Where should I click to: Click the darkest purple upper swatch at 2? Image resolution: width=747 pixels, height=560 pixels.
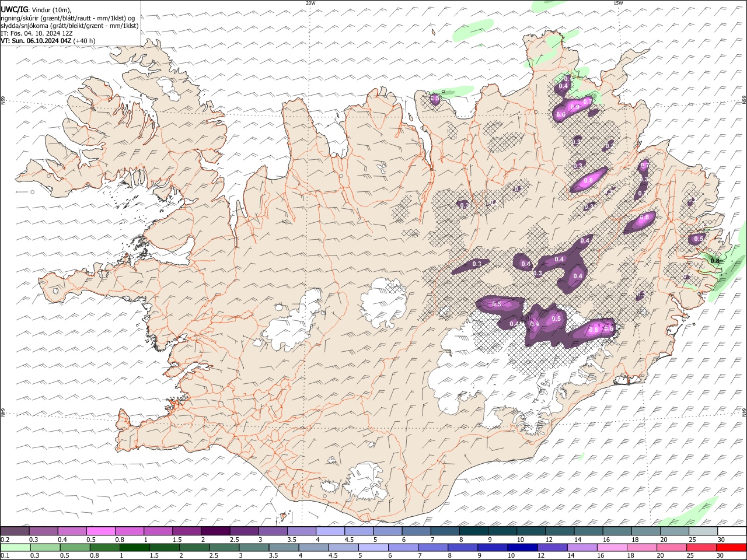click(x=215, y=531)
